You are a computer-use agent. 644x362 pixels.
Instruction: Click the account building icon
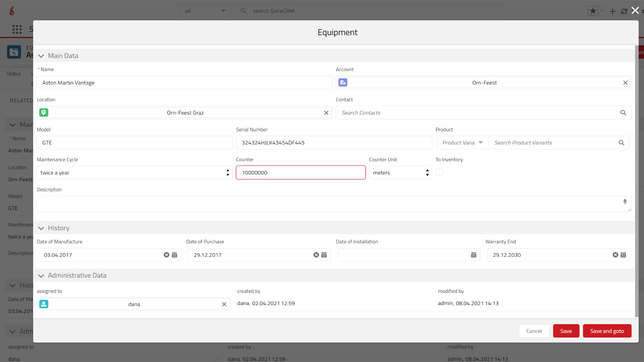point(343,82)
